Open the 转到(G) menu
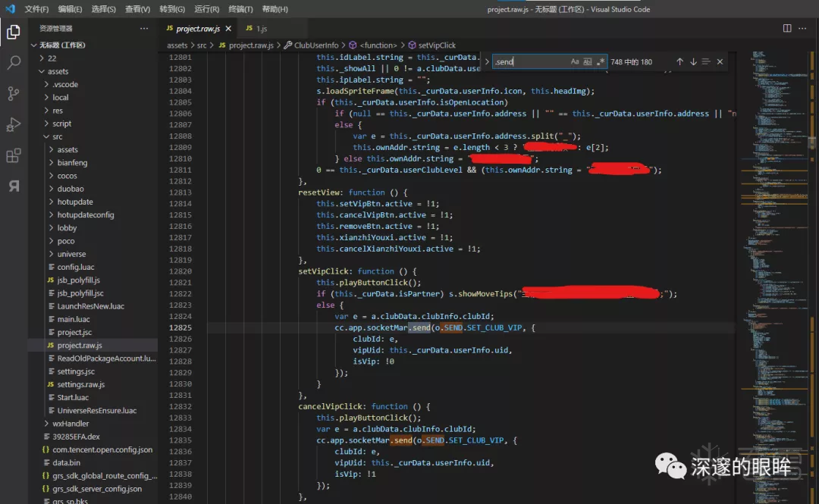This screenshot has width=819, height=504. click(172, 9)
